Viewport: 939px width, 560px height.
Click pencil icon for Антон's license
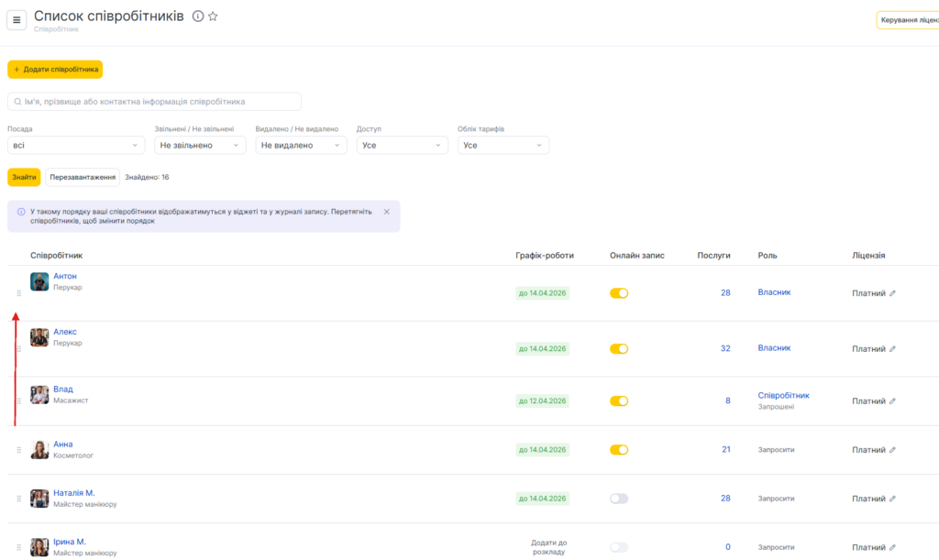click(893, 293)
